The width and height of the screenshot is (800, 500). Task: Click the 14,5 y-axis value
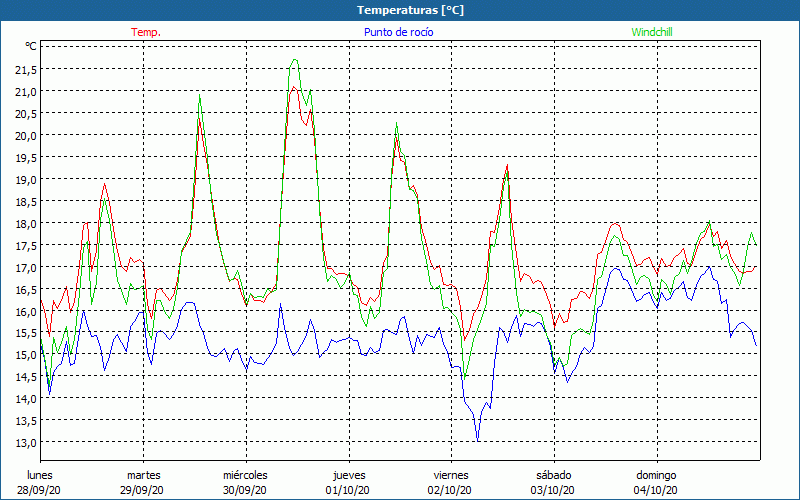tap(26, 377)
